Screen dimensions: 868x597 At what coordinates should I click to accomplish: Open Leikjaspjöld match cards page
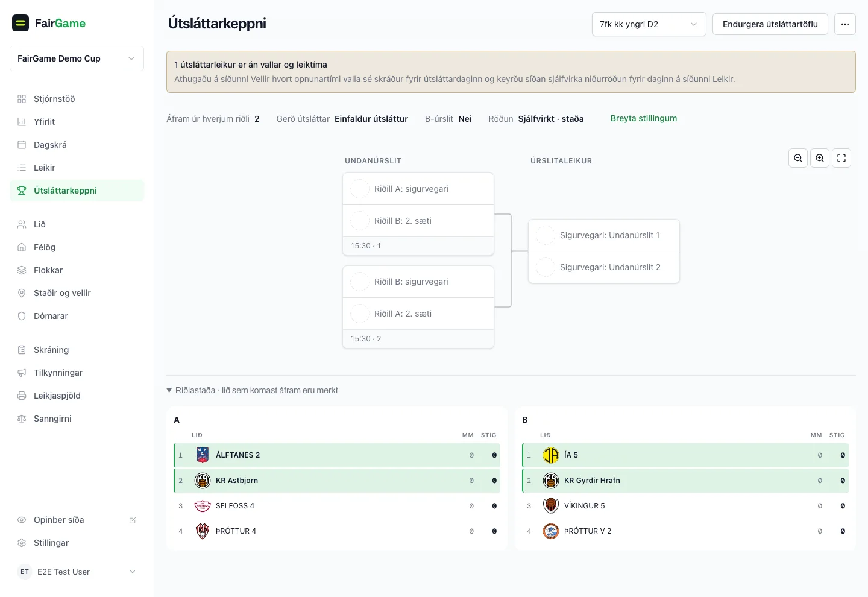[x=77, y=396]
